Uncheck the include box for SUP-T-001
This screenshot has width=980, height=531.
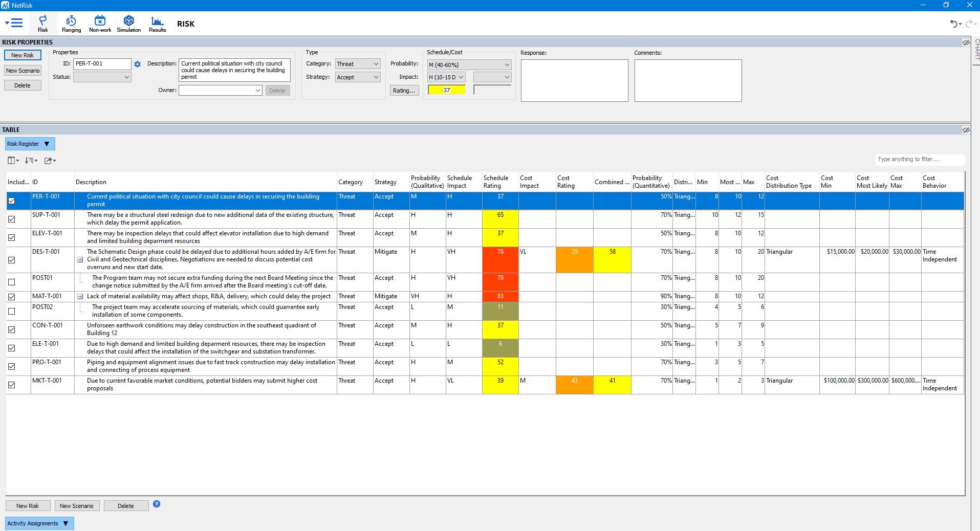tap(12, 219)
